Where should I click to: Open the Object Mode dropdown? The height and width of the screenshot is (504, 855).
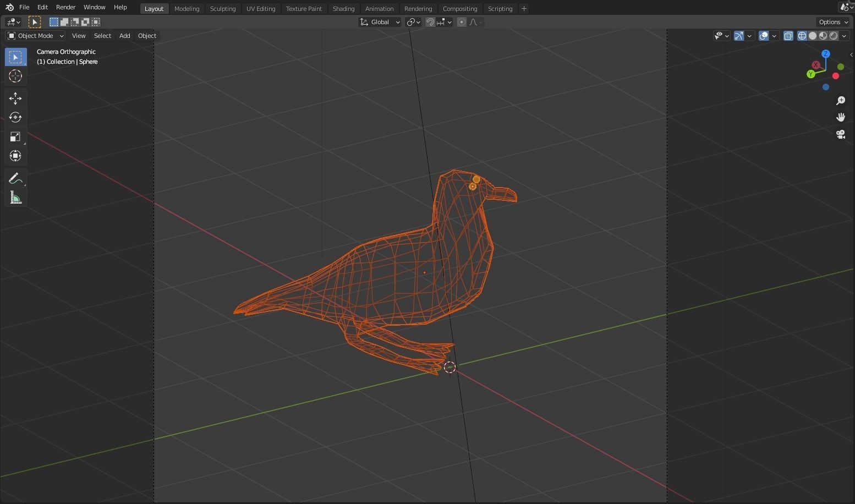36,36
